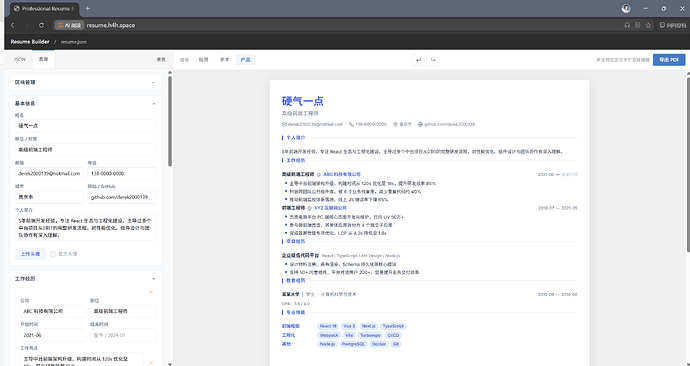Remove the first work highlight item
690x366 pixels.
point(151,362)
